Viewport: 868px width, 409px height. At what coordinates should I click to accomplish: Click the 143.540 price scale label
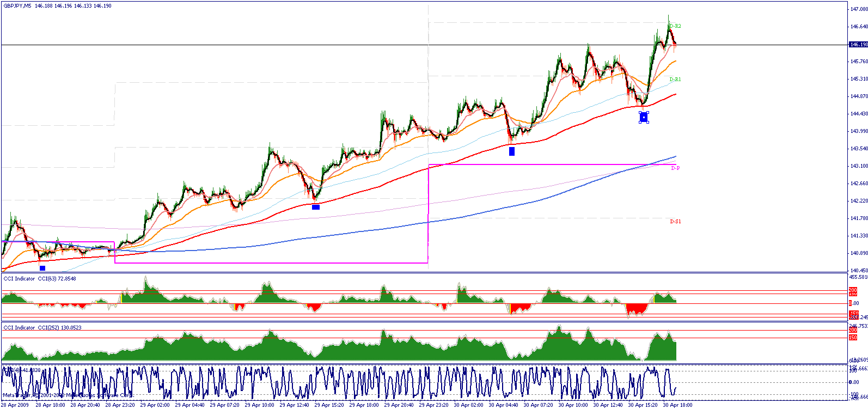(x=859, y=149)
